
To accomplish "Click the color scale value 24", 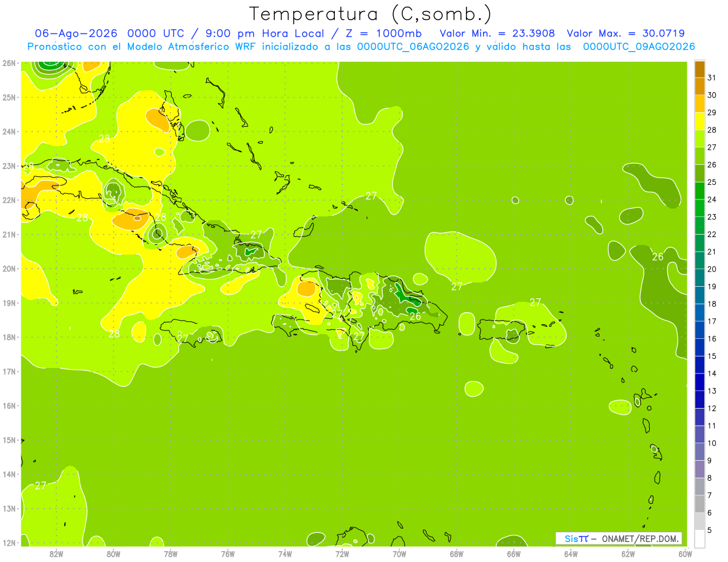I will tap(712, 199).
